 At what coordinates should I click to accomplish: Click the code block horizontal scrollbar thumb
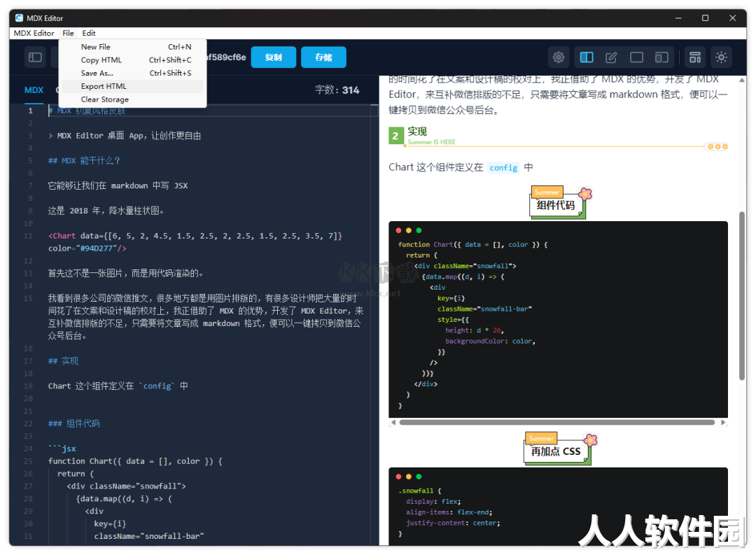point(557,423)
